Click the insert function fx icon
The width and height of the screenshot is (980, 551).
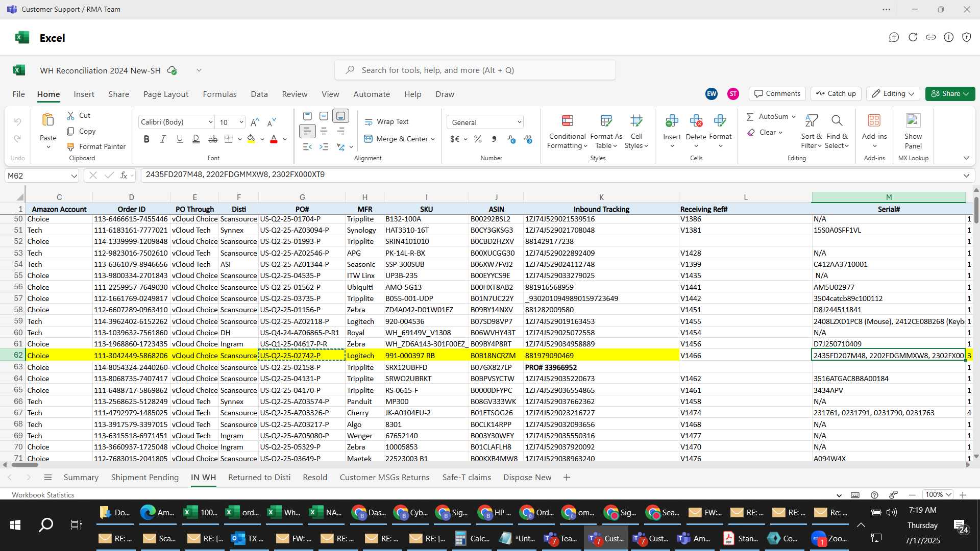(124, 176)
